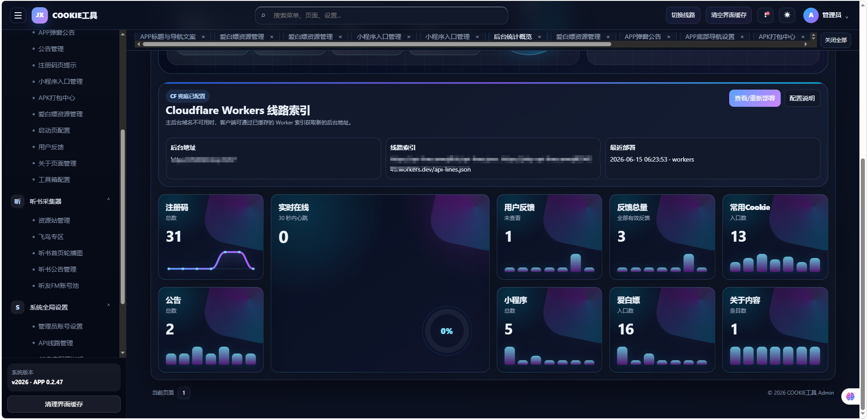Open 飞鸟专区 in the sidebar
868x420 pixels.
(x=51, y=237)
